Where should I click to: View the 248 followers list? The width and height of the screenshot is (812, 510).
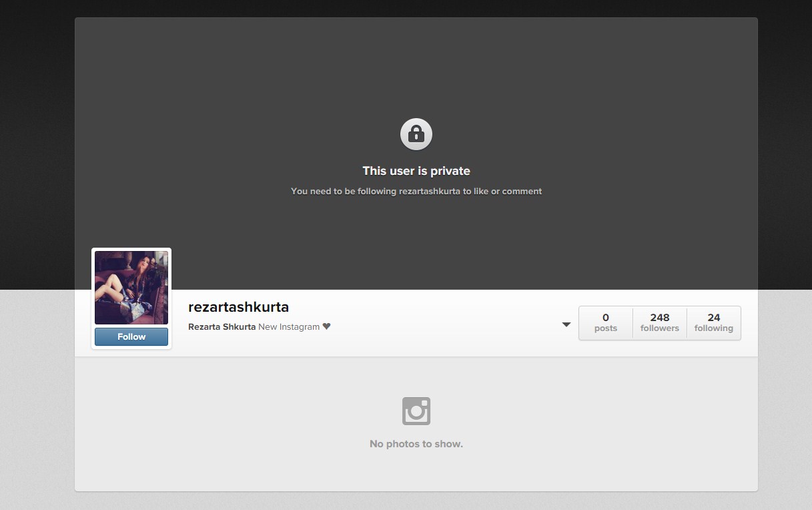pyautogui.click(x=659, y=323)
